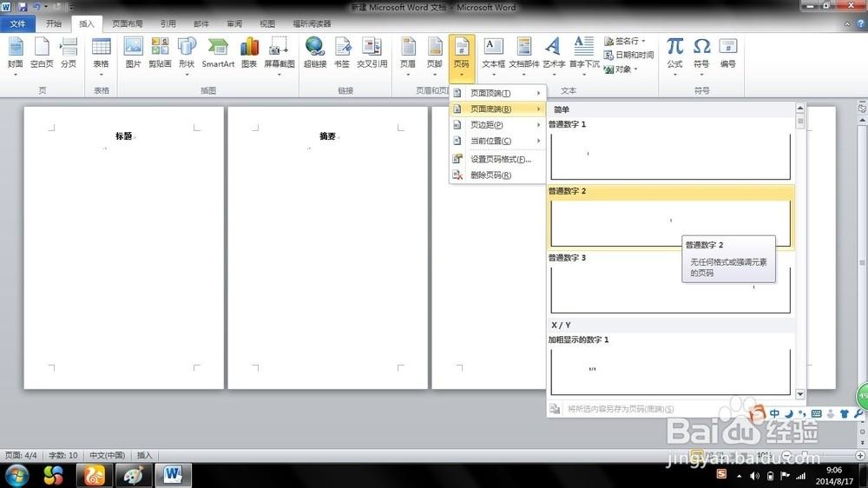The image size is (868, 488).
Task: Insert a picture using the 图片 icon
Action: [x=133, y=52]
